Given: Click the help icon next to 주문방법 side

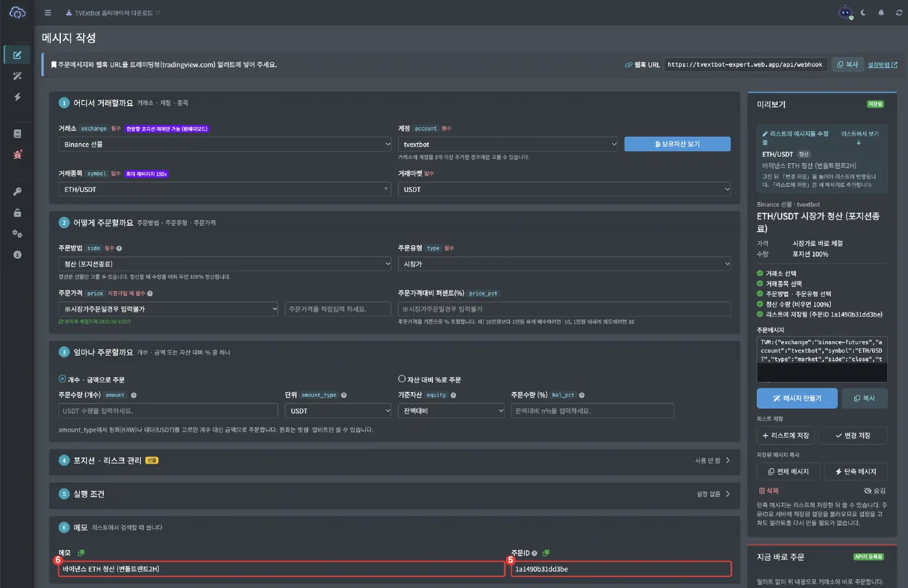Looking at the screenshot, I should point(119,248).
